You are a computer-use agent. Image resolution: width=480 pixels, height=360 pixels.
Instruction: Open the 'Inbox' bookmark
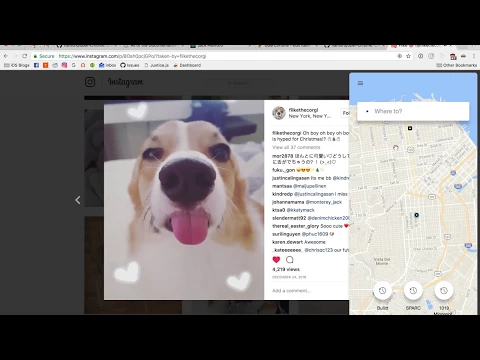[108, 65]
